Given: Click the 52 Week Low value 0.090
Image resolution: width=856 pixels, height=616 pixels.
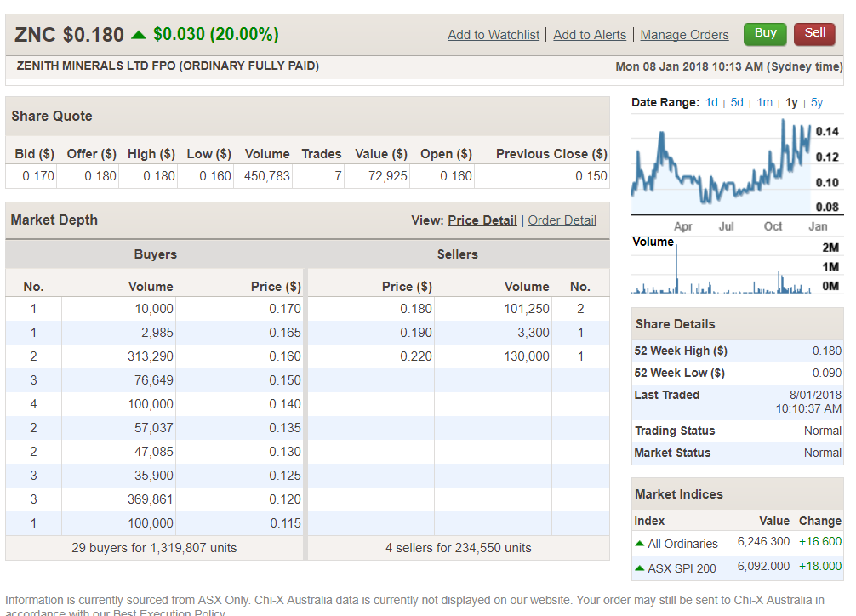Looking at the screenshot, I should [826, 373].
